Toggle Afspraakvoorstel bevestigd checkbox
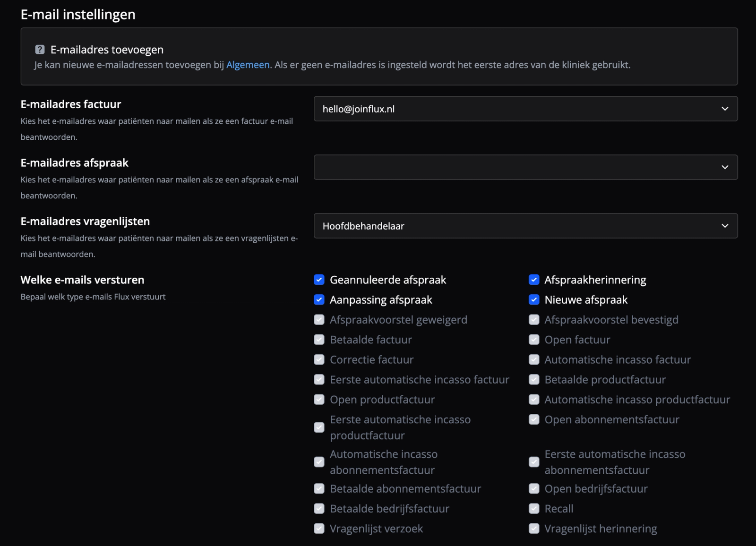Screen dimensions: 756x546 tap(534, 320)
